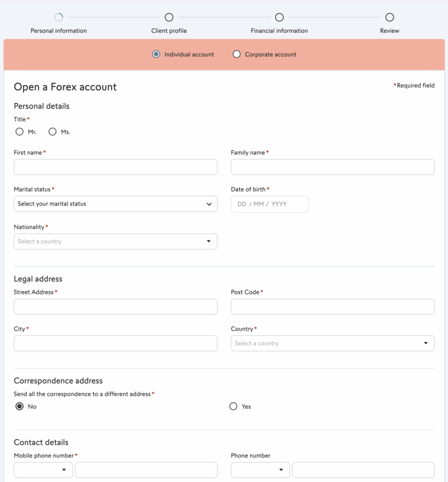This screenshot has height=482, width=448.
Task: Select Yes for different correspondence address
Action: (233, 406)
